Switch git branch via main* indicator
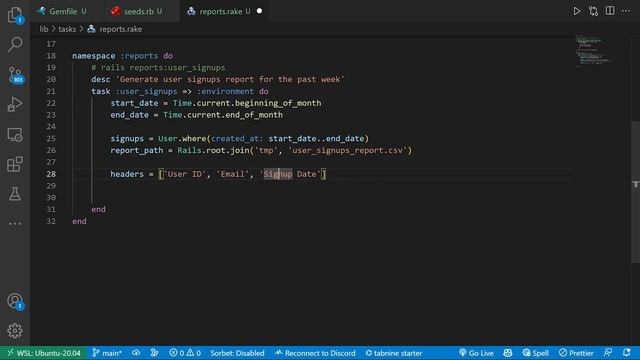This screenshot has height=360, width=640. coord(107,353)
